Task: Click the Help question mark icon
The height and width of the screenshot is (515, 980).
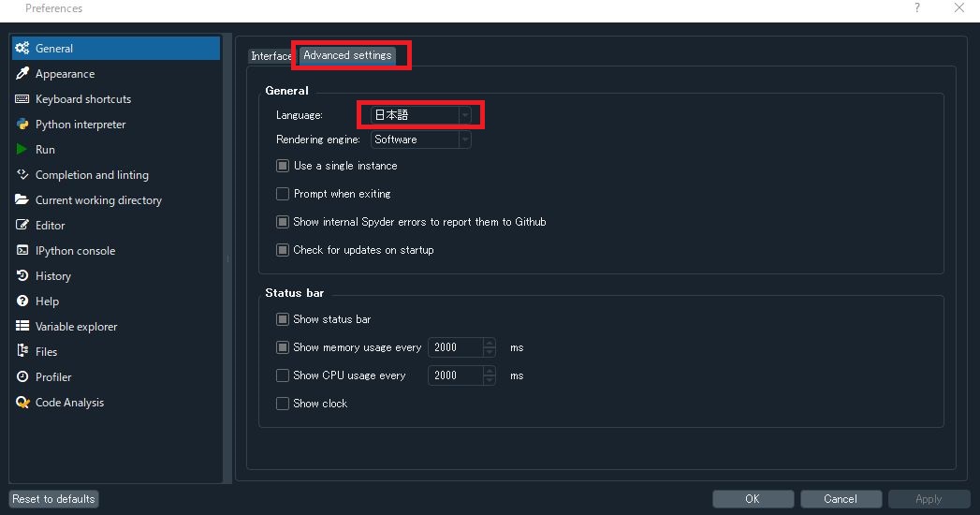Action: click(x=22, y=301)
